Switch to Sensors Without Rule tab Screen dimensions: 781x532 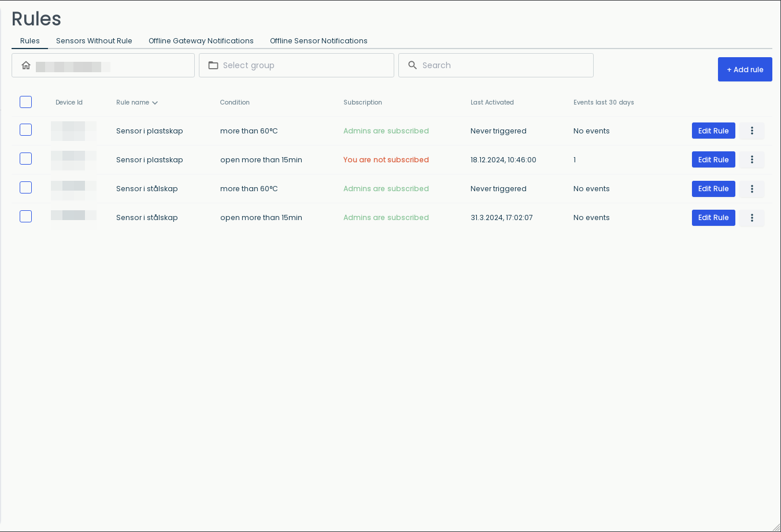coord(94,41)
